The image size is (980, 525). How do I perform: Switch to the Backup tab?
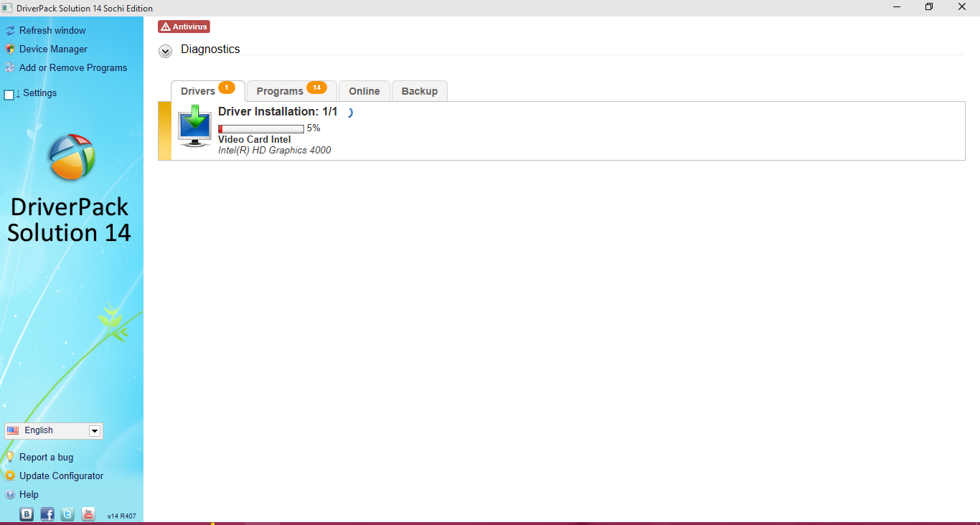pos(420,91)
